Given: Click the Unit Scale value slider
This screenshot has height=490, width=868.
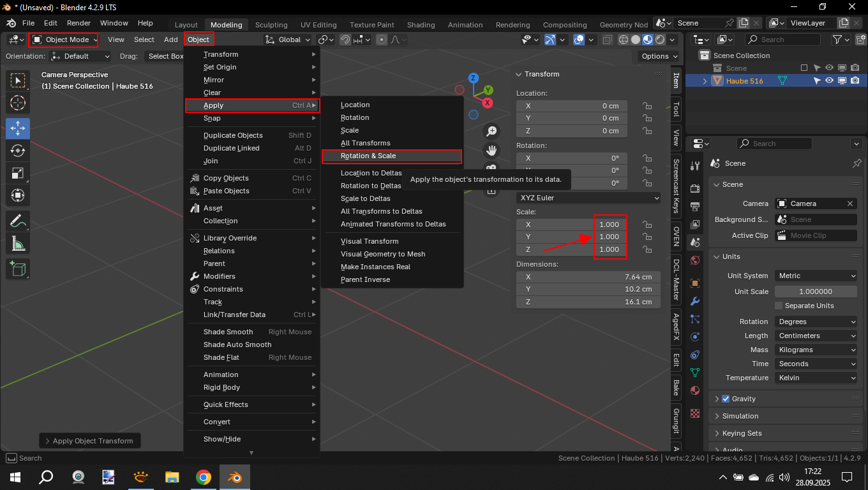Looking at the screenshot, I should (x=815, y=292).
